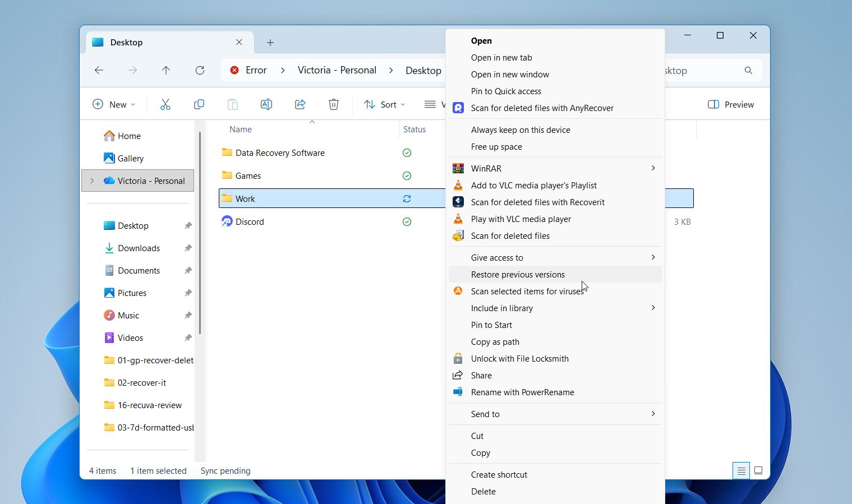Image resolution: width=852 pixels, height=504 pixels.
Task: Click the Paste icon on the toolbar
Action: point(233,104)
